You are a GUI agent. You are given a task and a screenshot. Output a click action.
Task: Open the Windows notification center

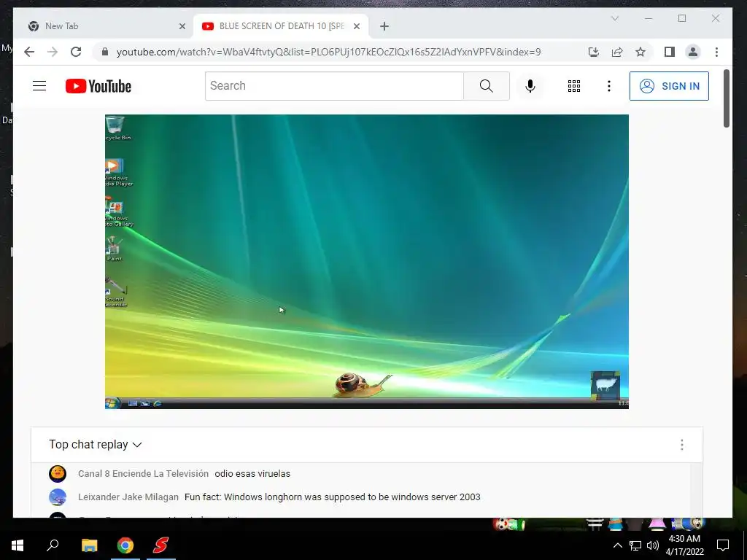tap(723, 545)
